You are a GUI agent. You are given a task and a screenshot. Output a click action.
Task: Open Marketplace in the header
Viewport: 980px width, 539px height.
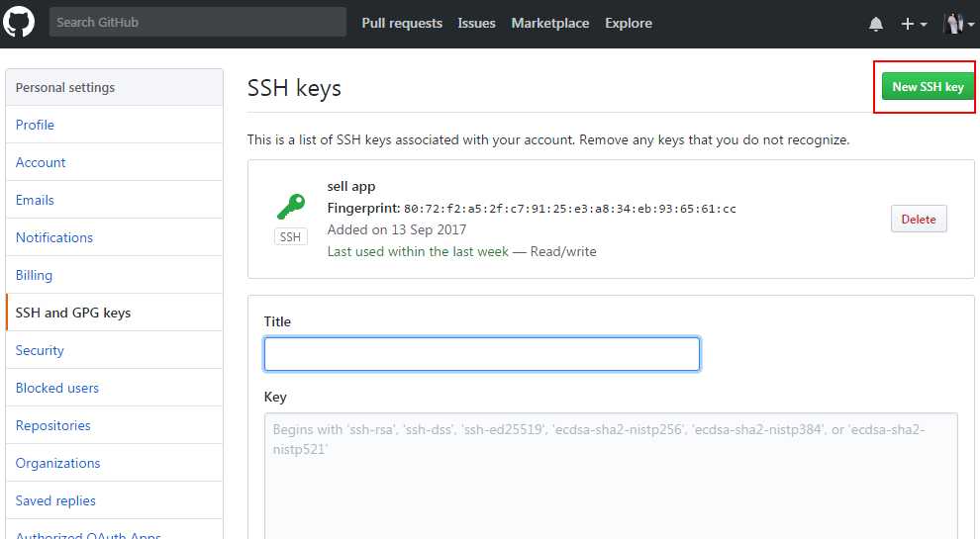coord(549,23)
